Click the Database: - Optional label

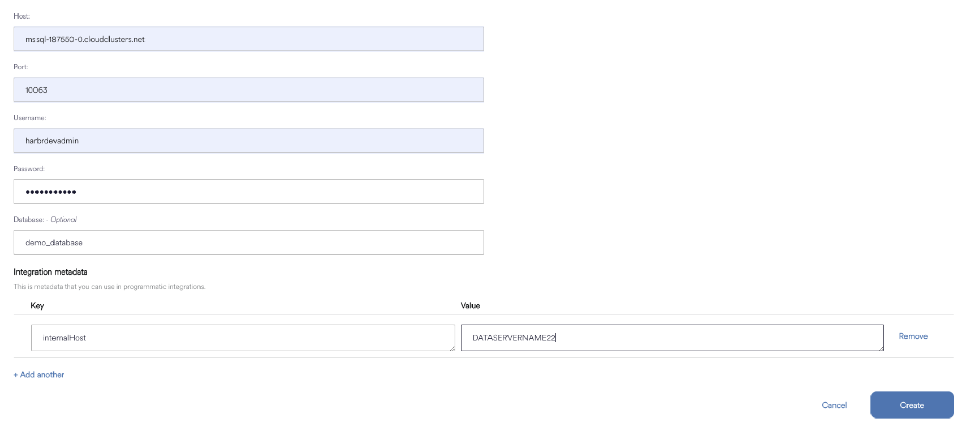click(45, 220)
